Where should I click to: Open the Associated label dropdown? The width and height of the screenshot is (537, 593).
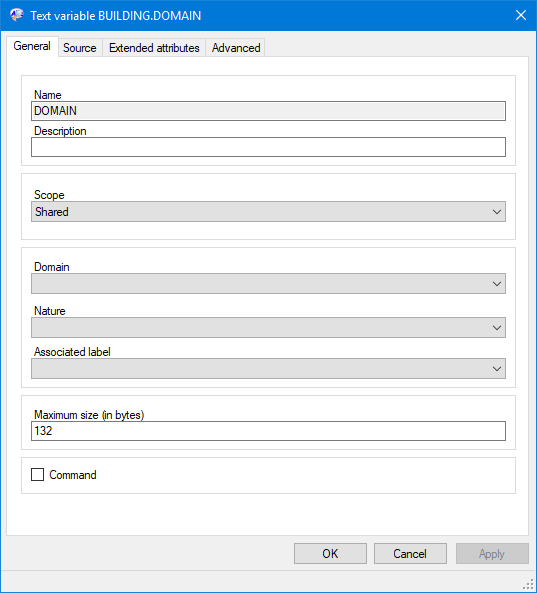click(x=268, y=368)
